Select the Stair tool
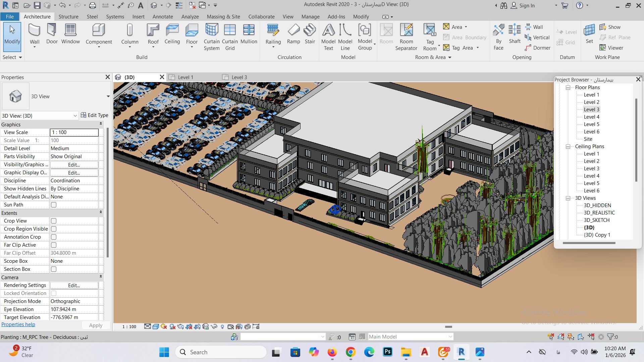Image resolution: width=644 pixels, height=362 pixels. (x=310, y=31)
